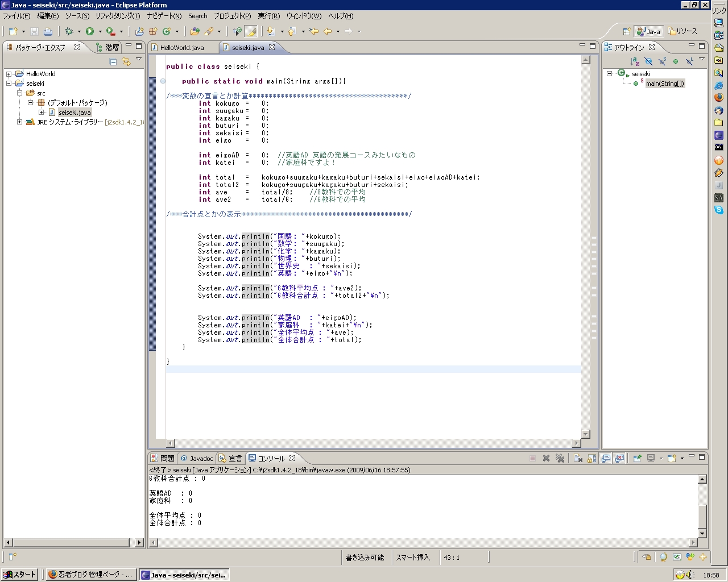Toggle Scroll Lock in console toolbar

(x=591, y=458)
